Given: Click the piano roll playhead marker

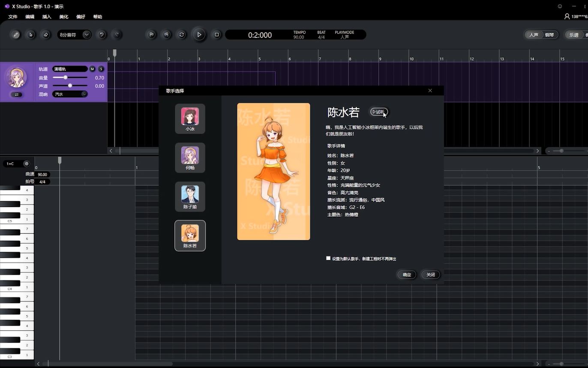Looking at the screenshot, I should coord(60,160).
